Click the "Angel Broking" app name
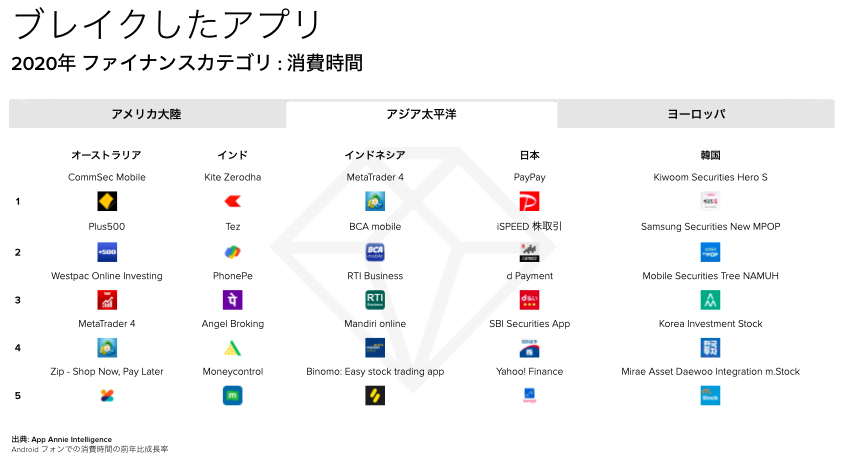844x461 pixels. (233, 324)
